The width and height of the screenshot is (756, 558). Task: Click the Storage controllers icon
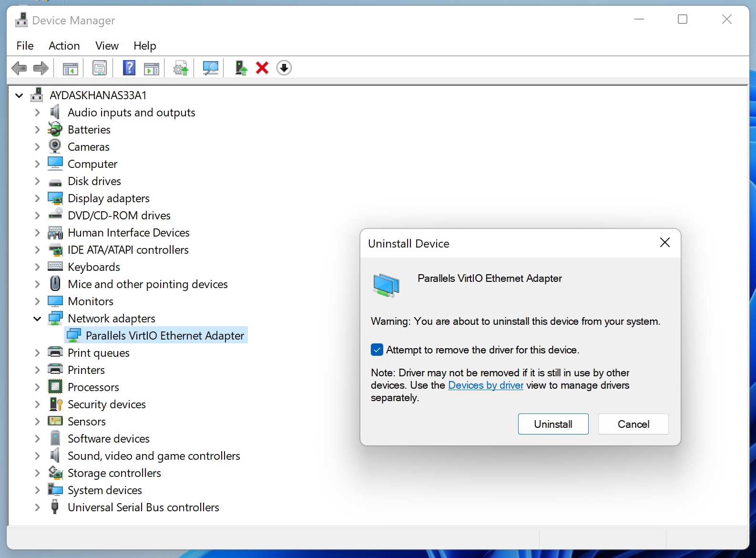pos(55,473)
